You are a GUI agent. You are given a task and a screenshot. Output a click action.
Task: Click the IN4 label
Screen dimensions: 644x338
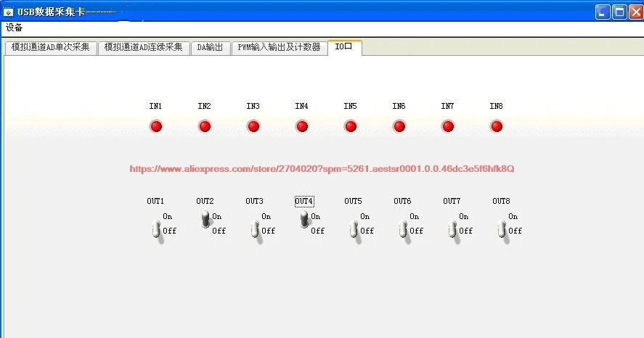click(301, 106)
